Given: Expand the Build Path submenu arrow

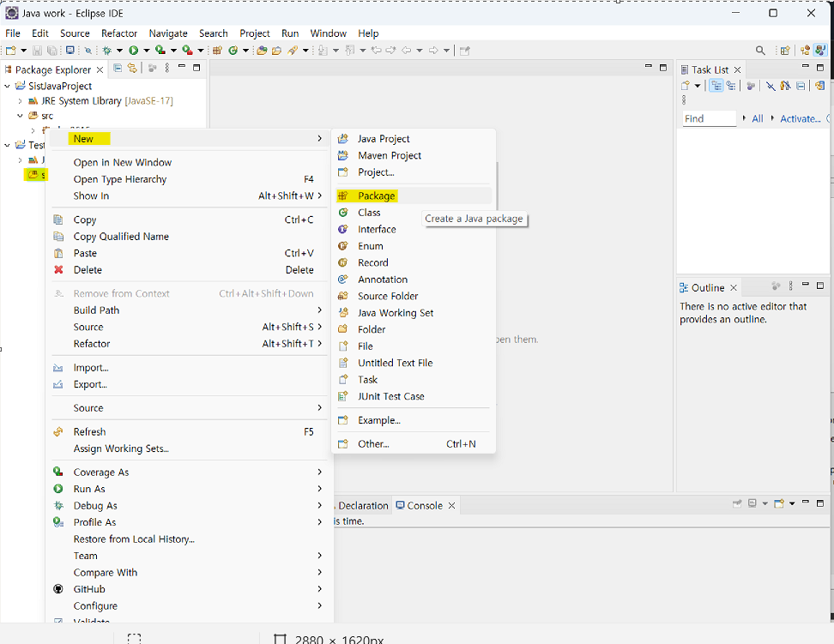Looking at the screenshot, I should coord(320,310).
